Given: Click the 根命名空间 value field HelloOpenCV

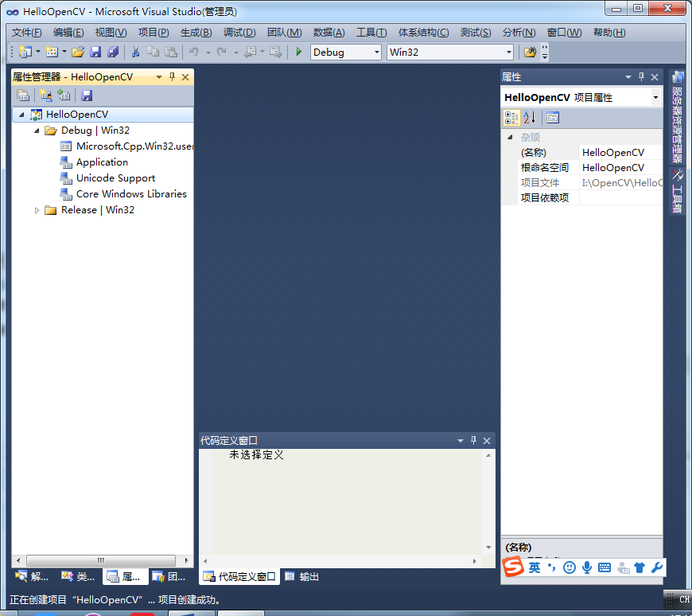Looking at the screenshot, I should pyautogui.click(x=620, y=168).
